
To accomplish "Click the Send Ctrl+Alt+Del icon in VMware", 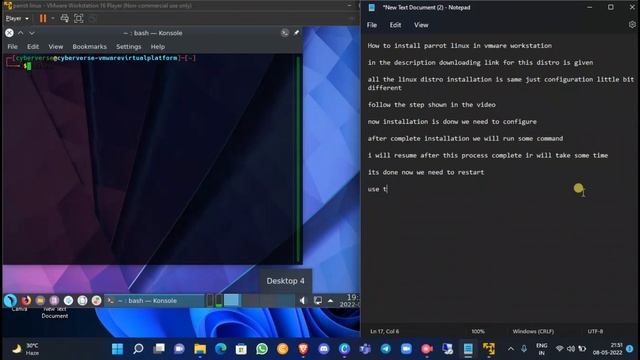I will point(64,18).
